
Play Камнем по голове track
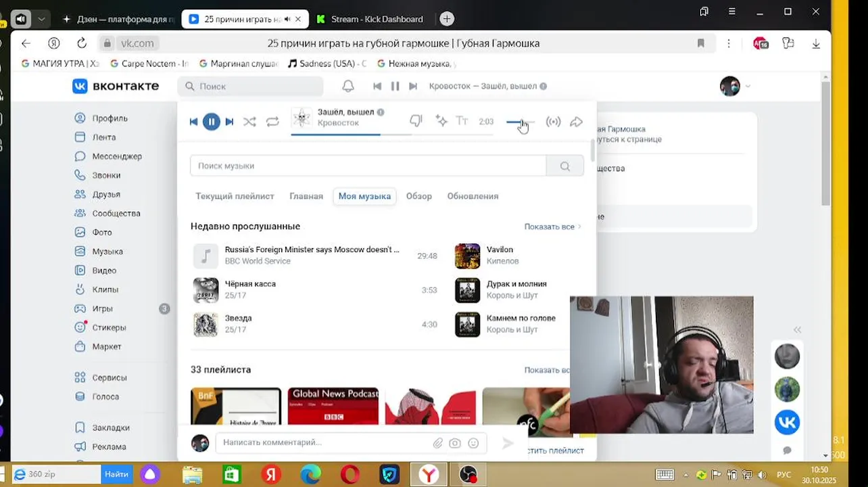click(x=511, y=325)
